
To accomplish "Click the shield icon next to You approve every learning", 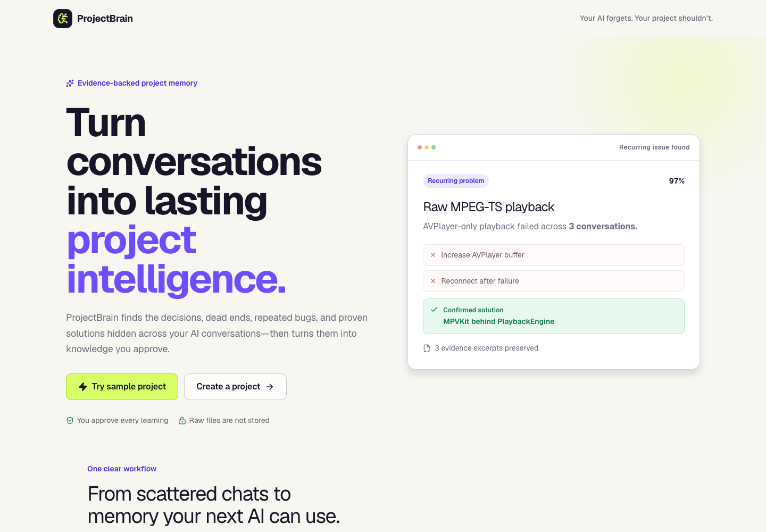I will coord(70,420).
